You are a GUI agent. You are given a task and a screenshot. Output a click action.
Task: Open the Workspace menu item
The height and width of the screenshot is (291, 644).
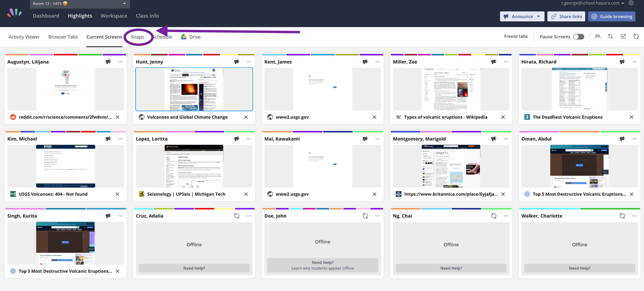coord(114,16)
